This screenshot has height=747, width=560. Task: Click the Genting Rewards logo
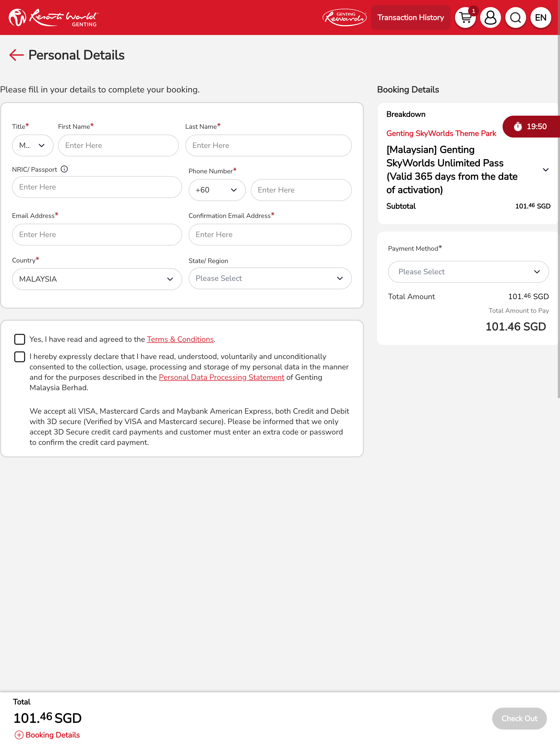344,17
